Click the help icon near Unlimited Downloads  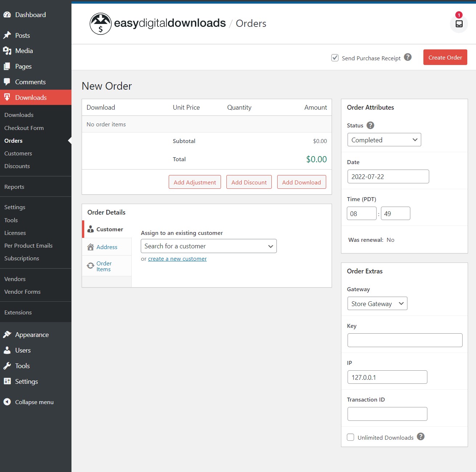(x=421, y=437)
